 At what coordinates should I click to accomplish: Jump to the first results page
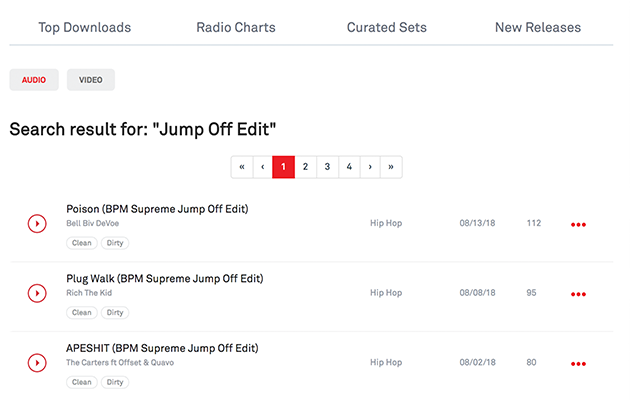point(242,167)
